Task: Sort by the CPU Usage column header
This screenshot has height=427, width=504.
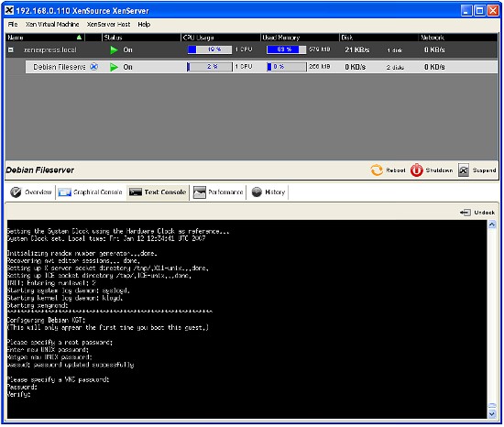Action: (221, 38)
